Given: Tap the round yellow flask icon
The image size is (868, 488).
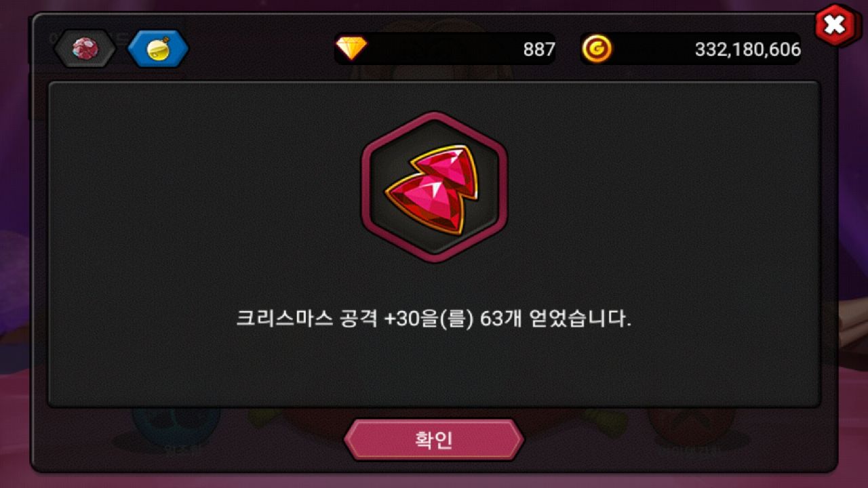Looking at the screenshot, I should click(x=158, y=49).
